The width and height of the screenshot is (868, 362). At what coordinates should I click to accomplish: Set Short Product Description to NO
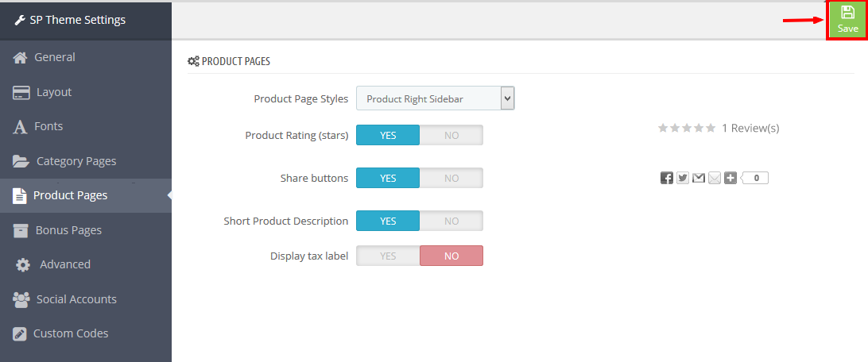coord(451,221)
